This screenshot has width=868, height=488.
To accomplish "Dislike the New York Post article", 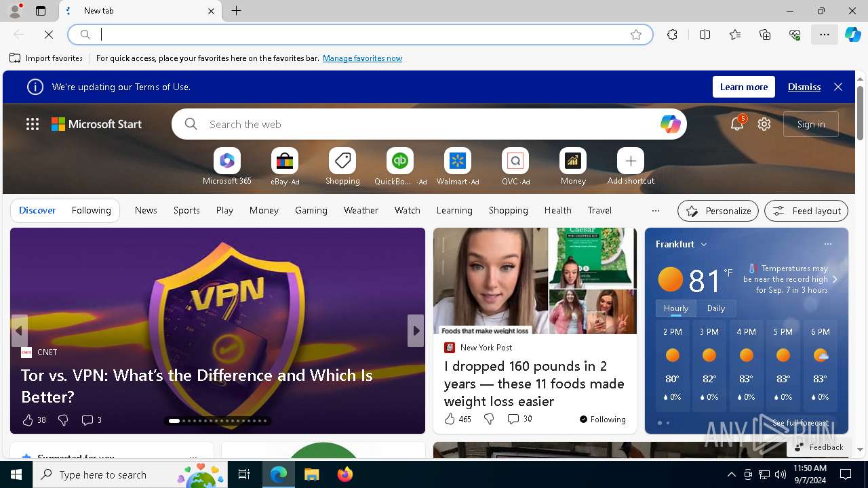I will [x=489, y=419].
